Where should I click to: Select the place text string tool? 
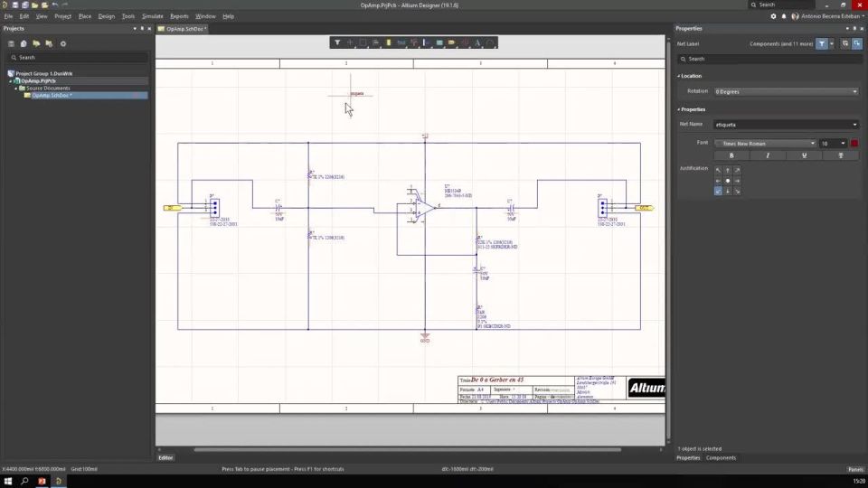tap(477, 42)
